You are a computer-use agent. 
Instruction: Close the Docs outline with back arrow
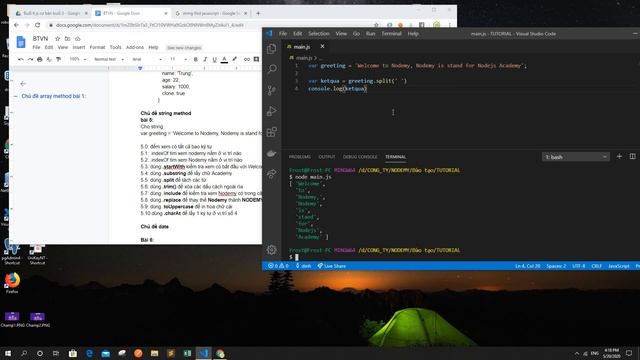[23, 84]
